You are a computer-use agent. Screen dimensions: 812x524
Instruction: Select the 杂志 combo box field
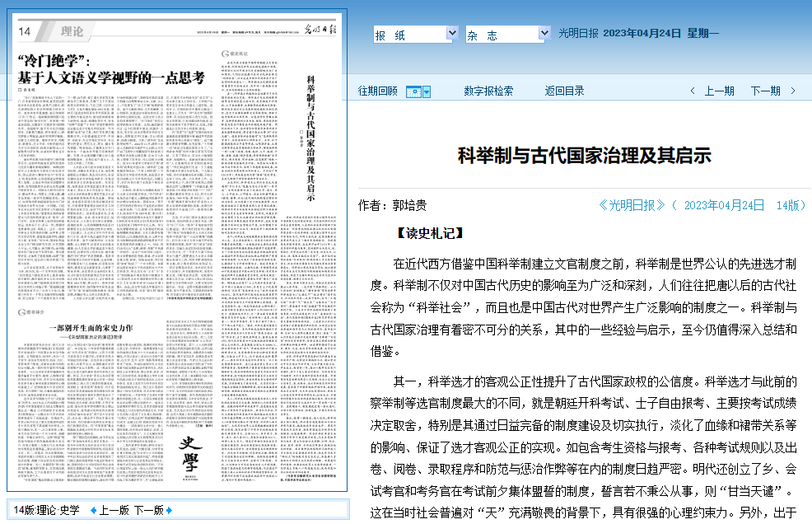[x=507, y=35]
